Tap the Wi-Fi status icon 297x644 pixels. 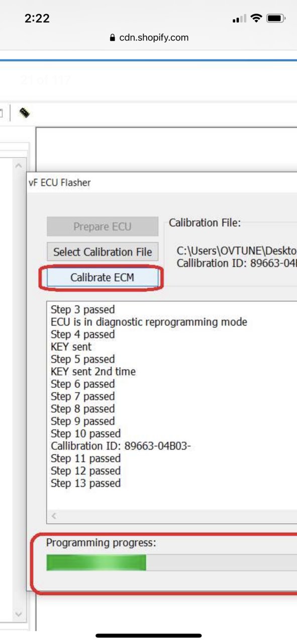click(256, 19)
